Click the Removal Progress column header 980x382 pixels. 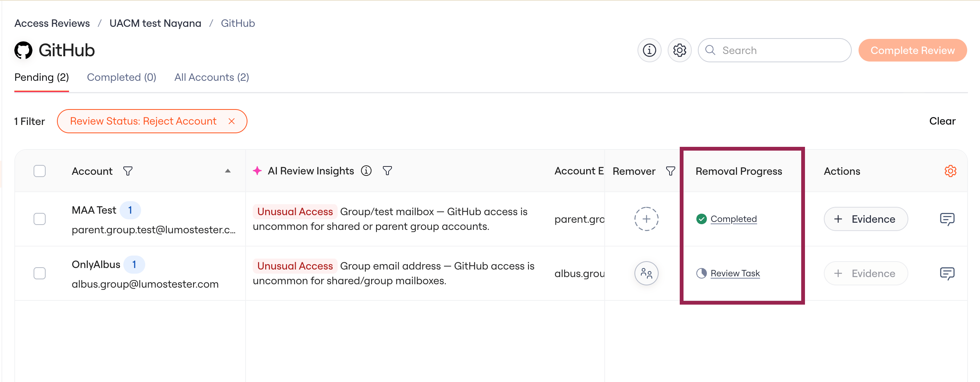739,171
